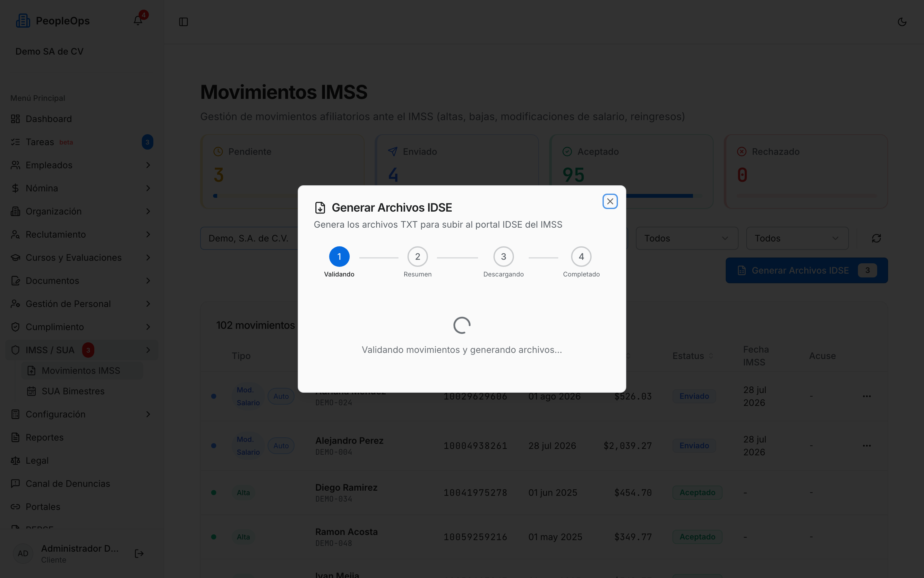The image size is (924, 578).
Task: Select SUA Bimestres submenu item
Action: pyautogui.click(x=82, y=391)
